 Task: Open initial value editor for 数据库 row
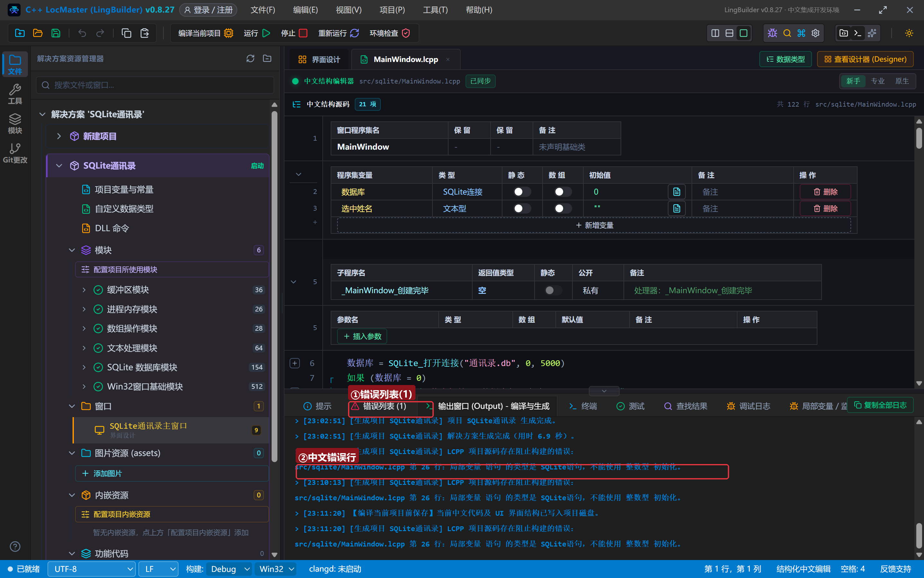[676, 192]
